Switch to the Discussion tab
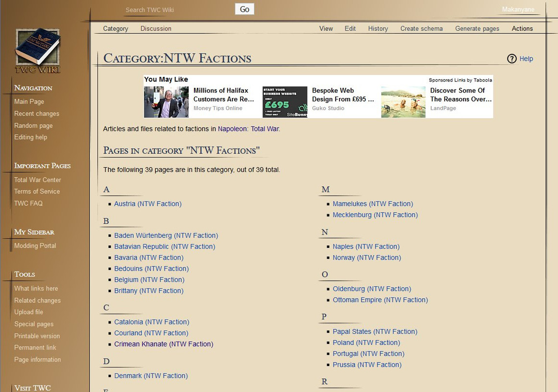 coord(156,28)
